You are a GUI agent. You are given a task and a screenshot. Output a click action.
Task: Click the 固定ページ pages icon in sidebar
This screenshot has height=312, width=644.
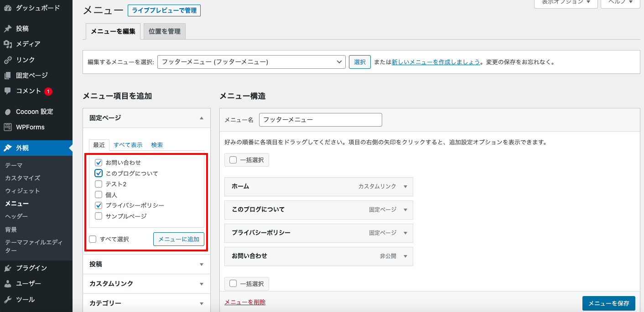pyautogui.click(x=8, y=76)
